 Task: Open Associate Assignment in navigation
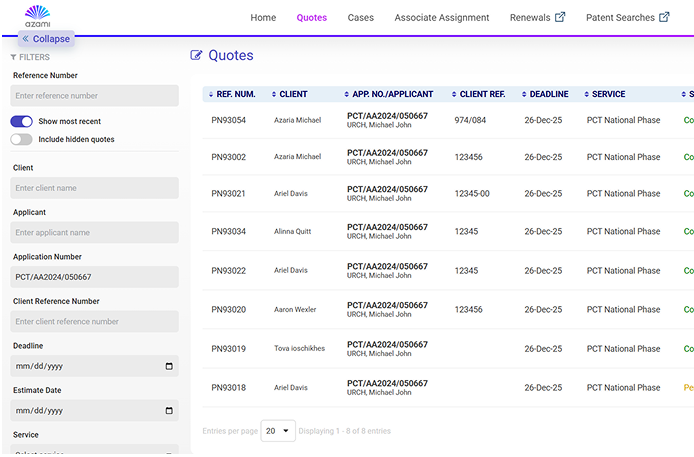point(441,17)
